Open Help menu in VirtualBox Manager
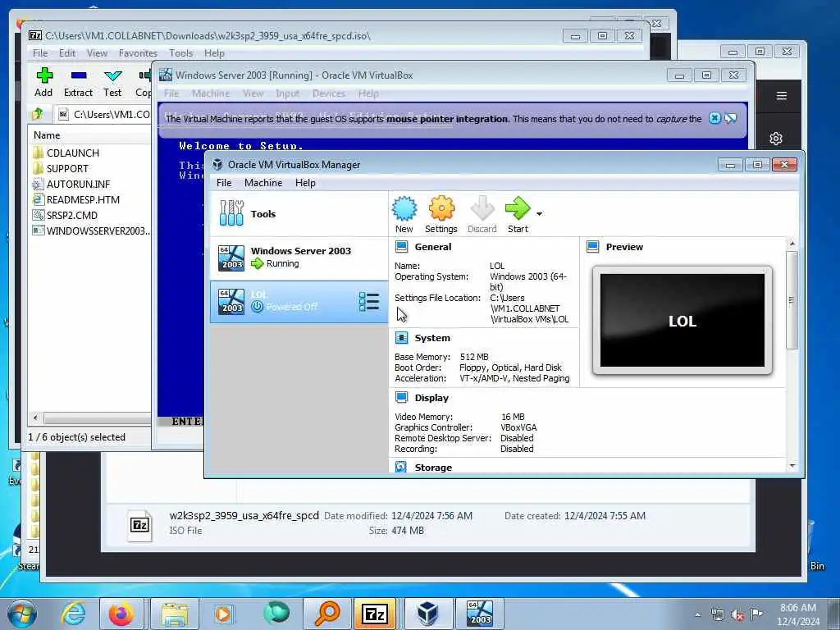This screenshot has width=840, height=630. pos(305,183)
